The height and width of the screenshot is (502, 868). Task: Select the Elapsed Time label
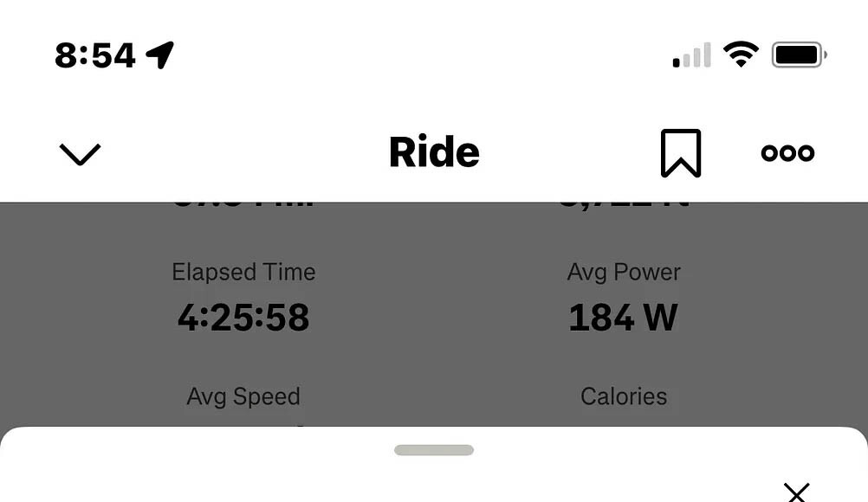pos(243,272)
